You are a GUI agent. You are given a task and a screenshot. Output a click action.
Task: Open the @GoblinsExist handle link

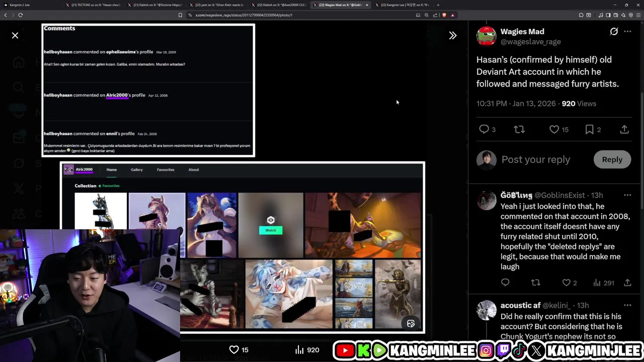point(559,195)
